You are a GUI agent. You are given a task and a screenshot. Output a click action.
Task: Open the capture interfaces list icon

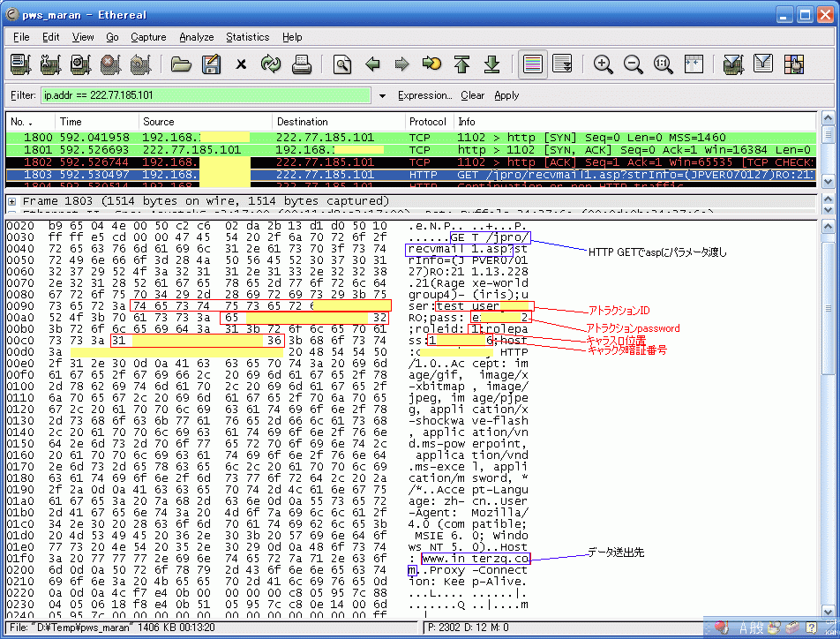click(x=20, y=64)
